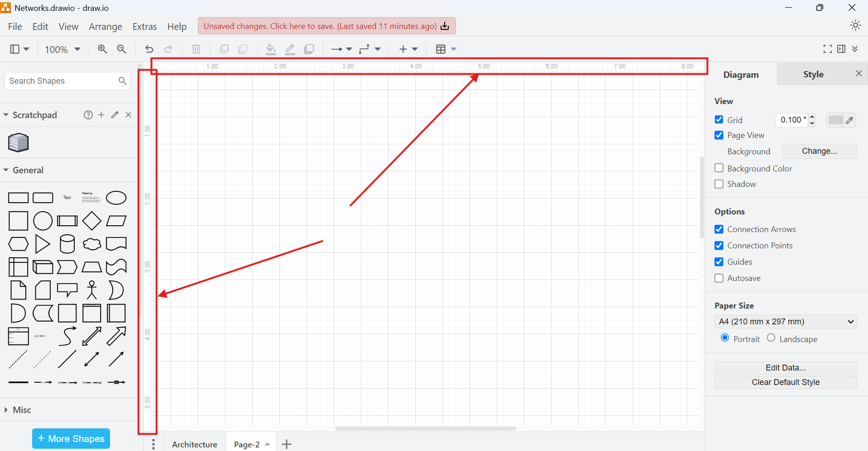Switch to the Architecture page tab

(x=194, y=444)
